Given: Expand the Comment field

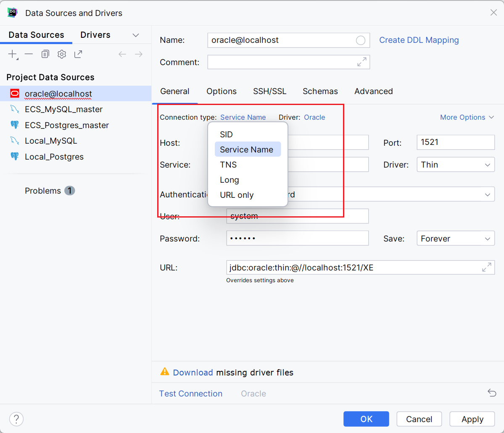Looking at the screenshot, I should tap(362, 62).
